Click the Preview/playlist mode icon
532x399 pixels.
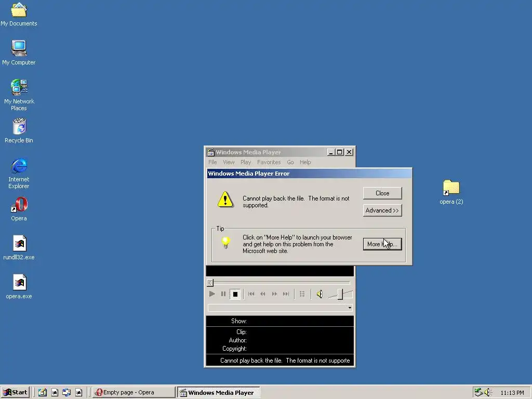point(302,294)
